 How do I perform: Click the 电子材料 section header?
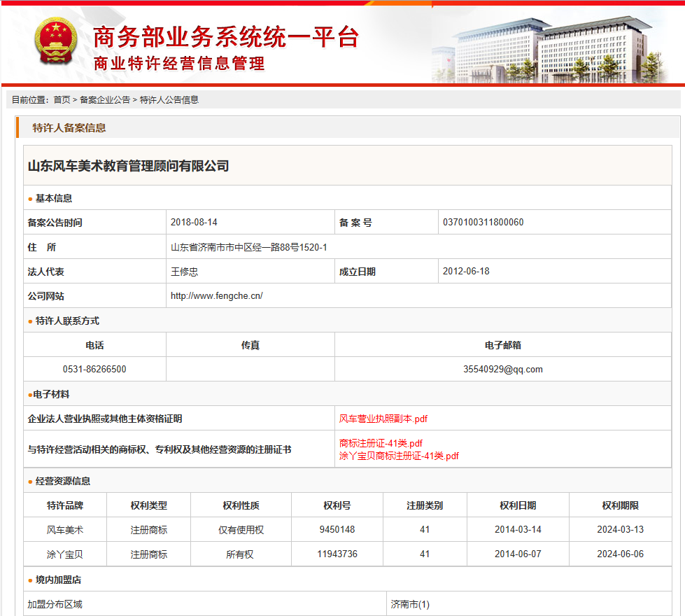click(x=51, y=394)
